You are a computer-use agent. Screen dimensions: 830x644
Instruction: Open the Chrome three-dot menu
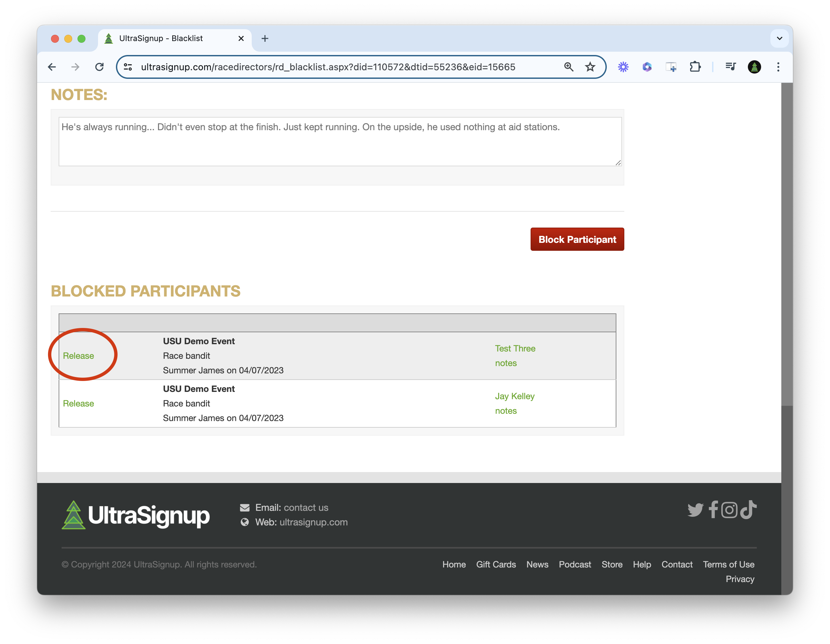tap(778, 67)
